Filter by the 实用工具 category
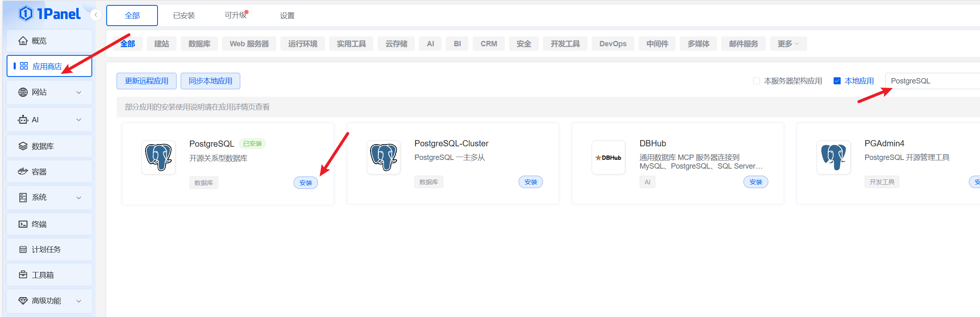This screenshot has width=980, height=317. point(351,44)
